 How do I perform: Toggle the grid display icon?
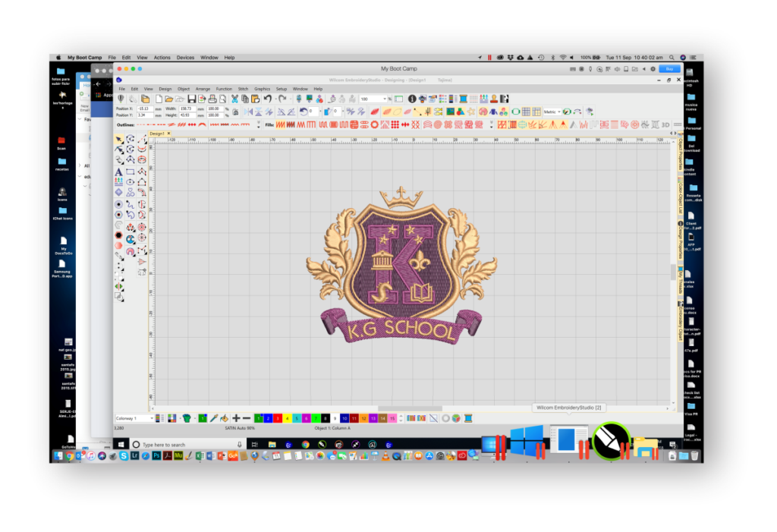coord(473,99)
